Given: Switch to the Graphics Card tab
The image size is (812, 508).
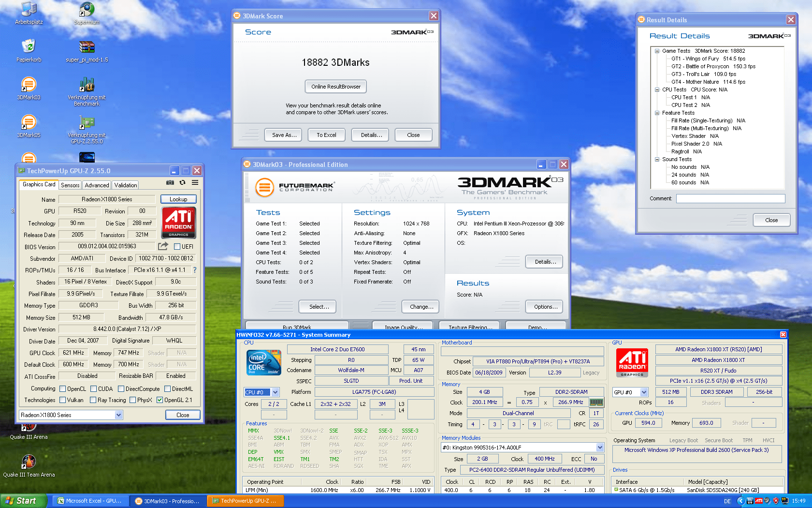Looking at the screenshot, I should pyautogui.click(x=39, y=184).
